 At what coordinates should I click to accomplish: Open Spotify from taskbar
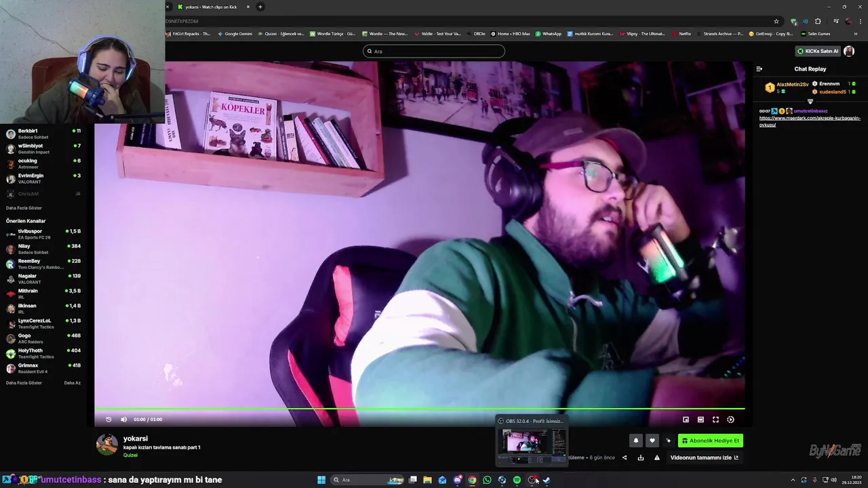517,480
